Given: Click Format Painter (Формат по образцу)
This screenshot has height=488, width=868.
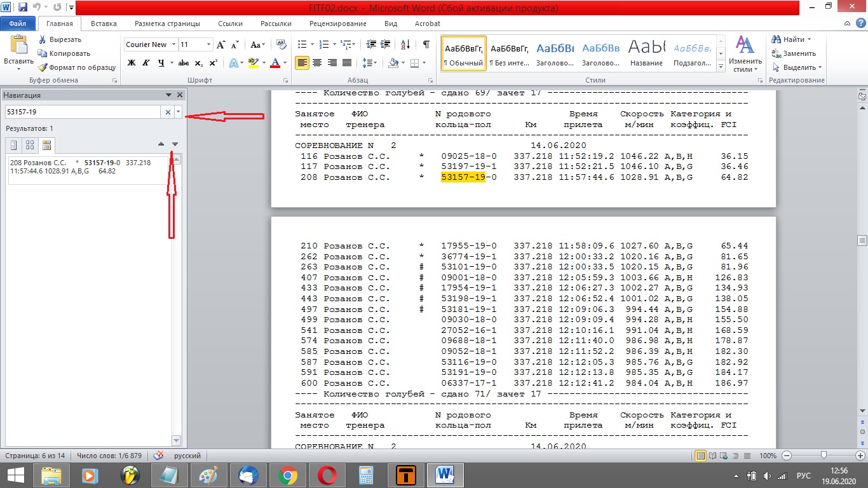Looking at the screenshot, I should click(x=76, y=67).
